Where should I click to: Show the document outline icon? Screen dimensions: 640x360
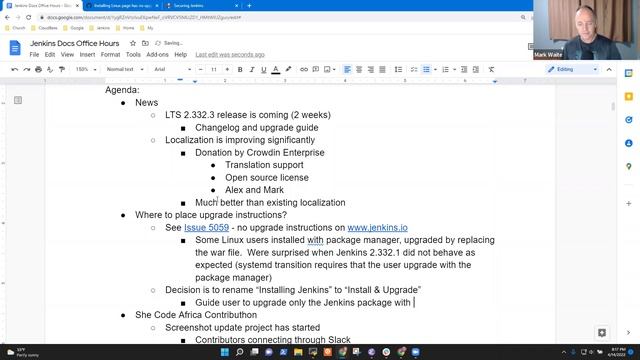coord(18,100)
